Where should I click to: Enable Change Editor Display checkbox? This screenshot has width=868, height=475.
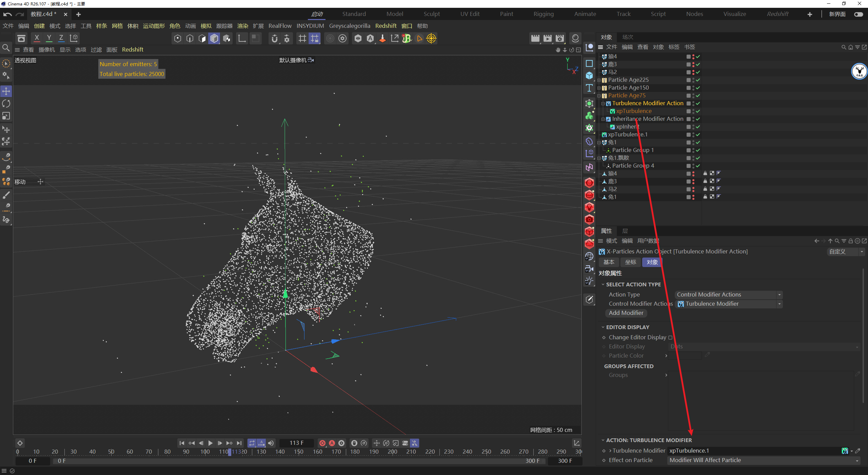670,338
